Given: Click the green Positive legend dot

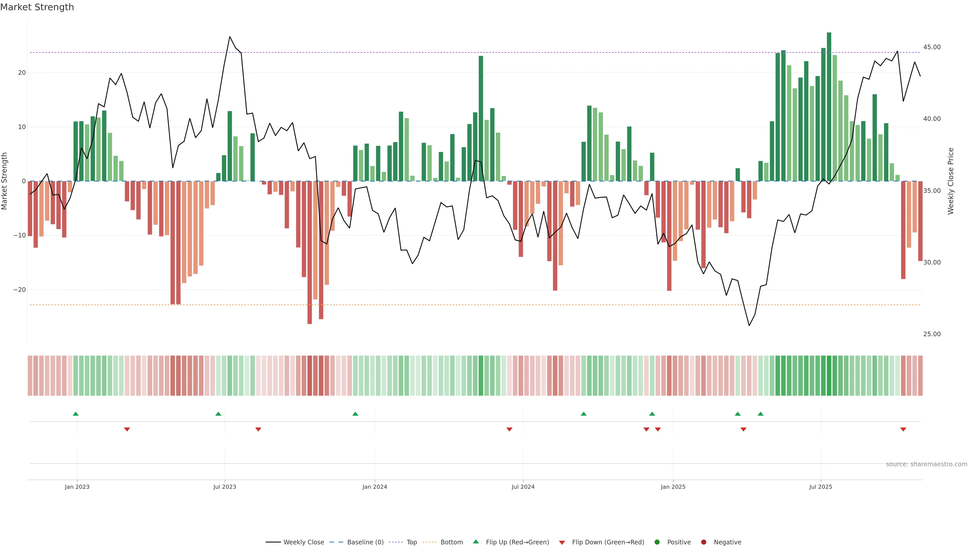Looking at the screenshot, I should [x=657, y=542].
